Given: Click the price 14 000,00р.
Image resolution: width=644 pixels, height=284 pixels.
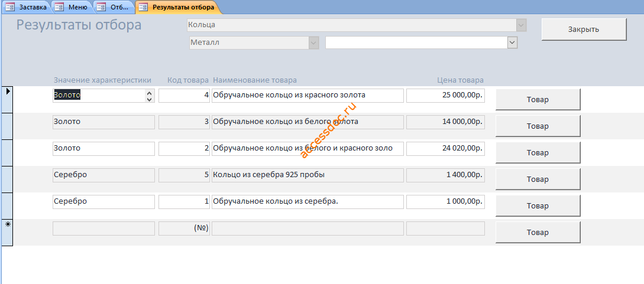Looking at the screenshot, I should (446, 122).
